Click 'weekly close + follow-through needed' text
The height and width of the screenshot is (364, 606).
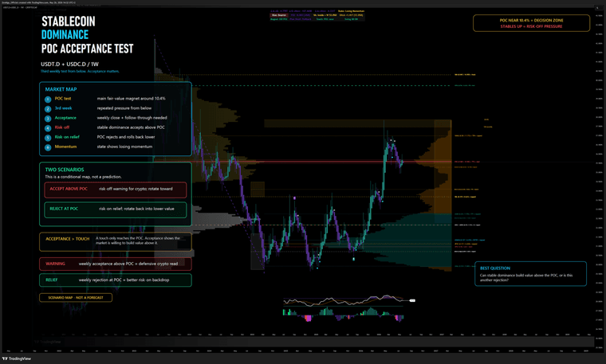coord(132,118)
